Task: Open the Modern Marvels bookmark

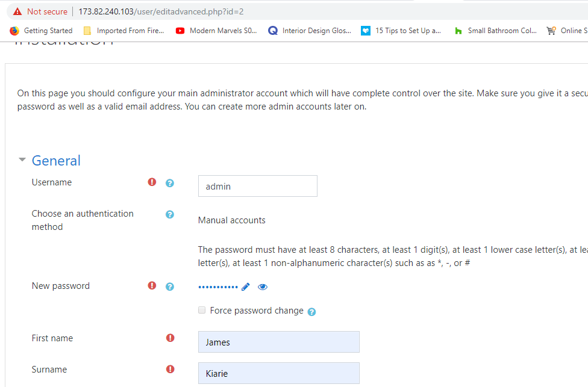Action: coord(216,31)
